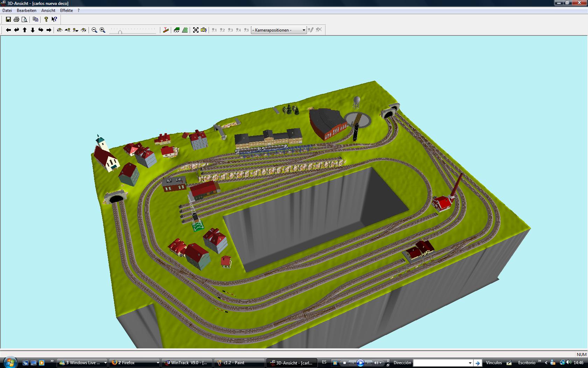This screenshot has height=368, width=588.
Task: Click the fit-to-window view icon
Action: tap(196, 30)
